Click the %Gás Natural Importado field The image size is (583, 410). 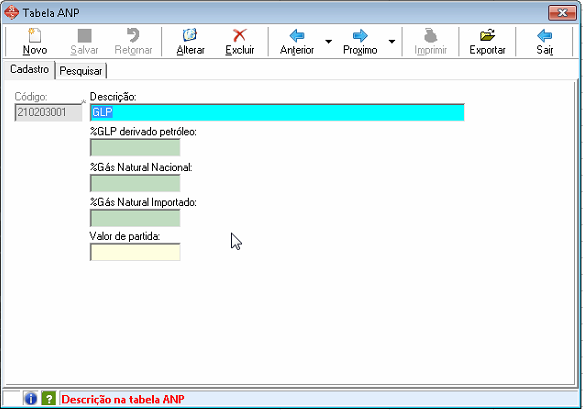pos(135,218)
